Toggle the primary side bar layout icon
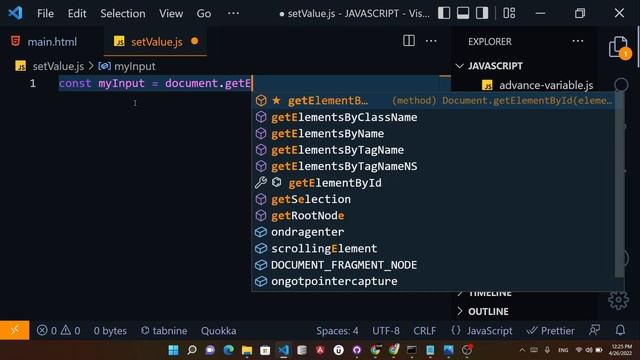 444,13
